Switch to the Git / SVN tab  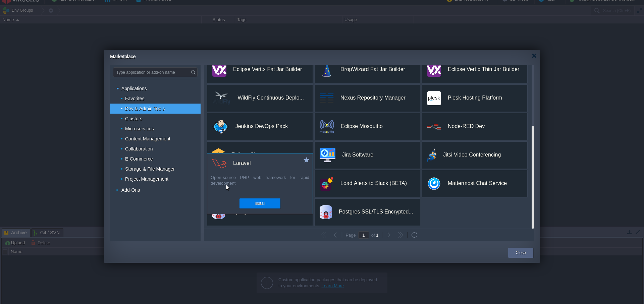pyautogui.click(x=47, y=233)
